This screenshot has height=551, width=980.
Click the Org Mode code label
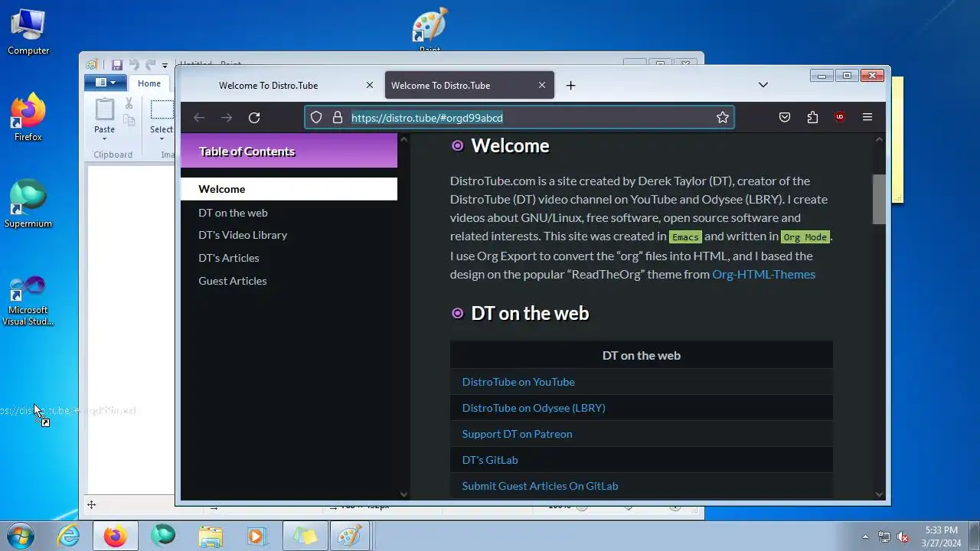coord(805,237)
